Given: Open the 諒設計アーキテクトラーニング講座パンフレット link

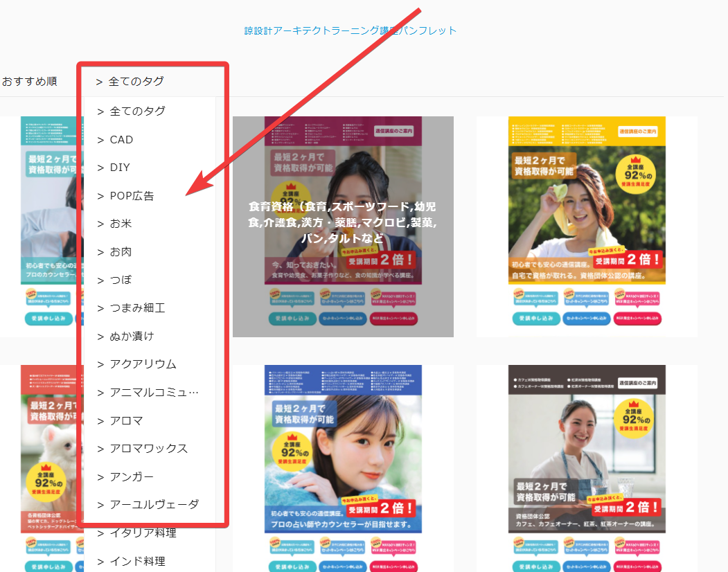Looking at the screenshot, I should 350,30.
